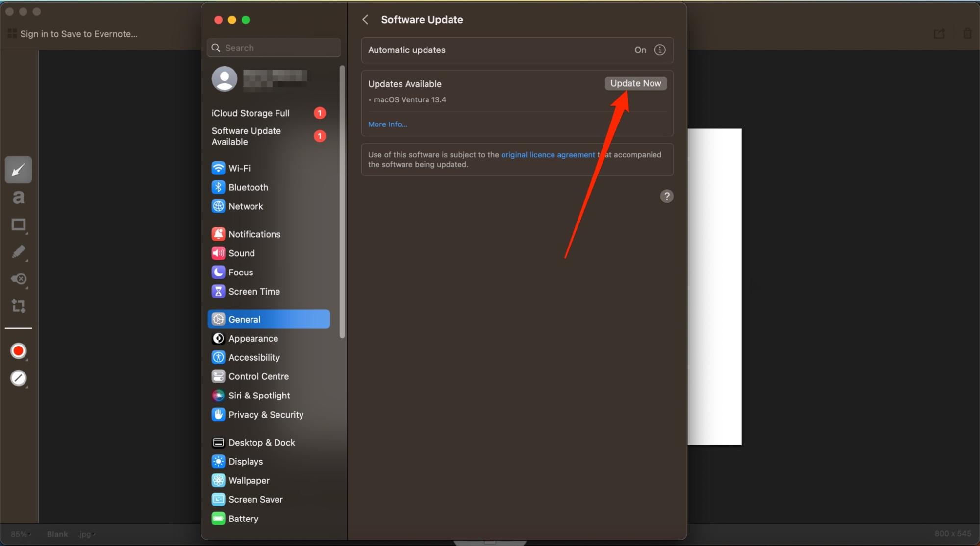Screen dimensions: 980x546
Task: Open the More Info… link
Action: (388, 124)
